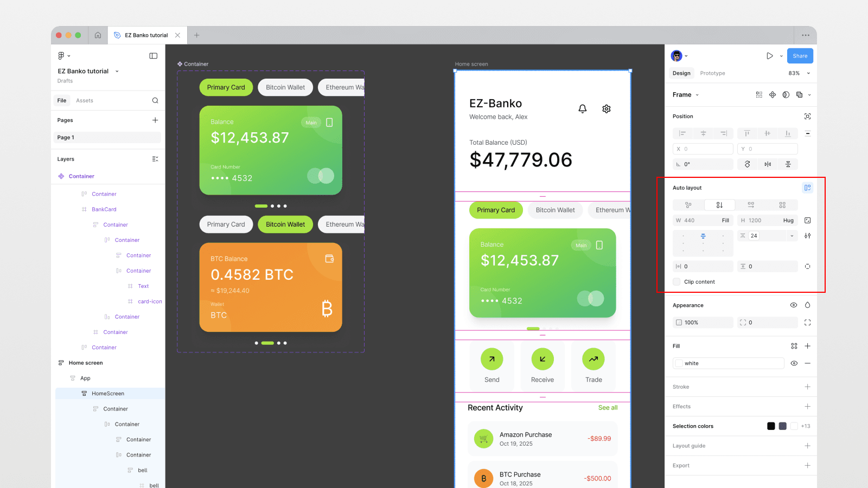Select freeform layout mode option
The width and height of the screenshot is (868, 488).
pos(688,205)
